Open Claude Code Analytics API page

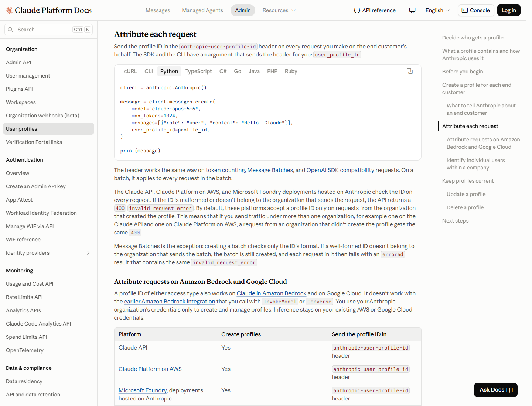pos(48,324)
